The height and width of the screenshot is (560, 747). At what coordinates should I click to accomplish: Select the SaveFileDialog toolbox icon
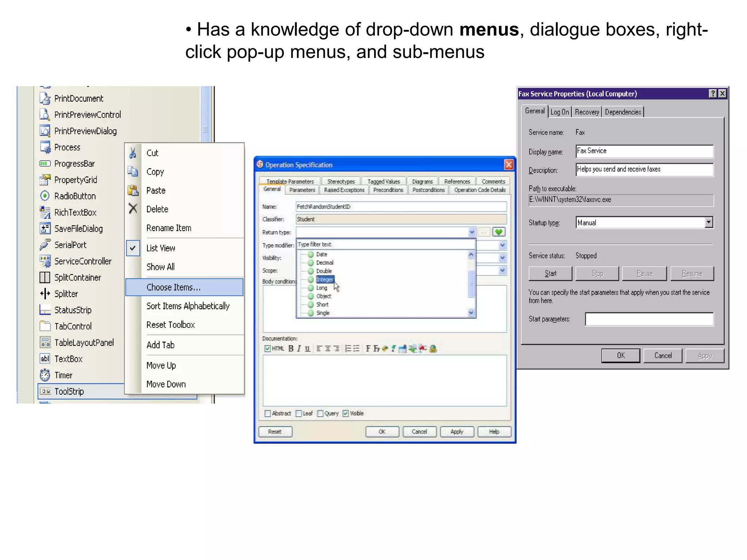pos(45,228)
